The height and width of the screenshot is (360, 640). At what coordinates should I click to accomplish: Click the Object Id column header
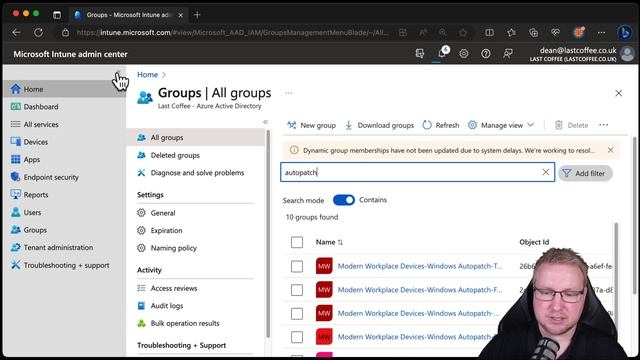[534, 242]
